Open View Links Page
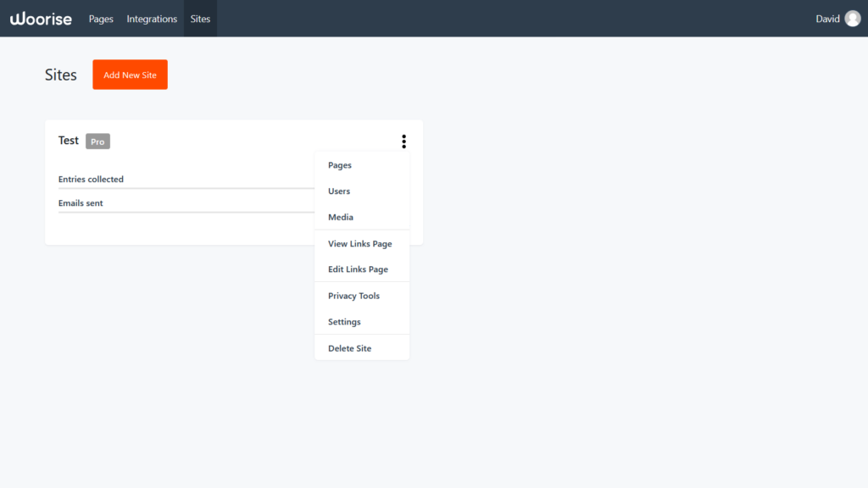The width and height of the screenshot is (868, 488). [x=360, y=243]
